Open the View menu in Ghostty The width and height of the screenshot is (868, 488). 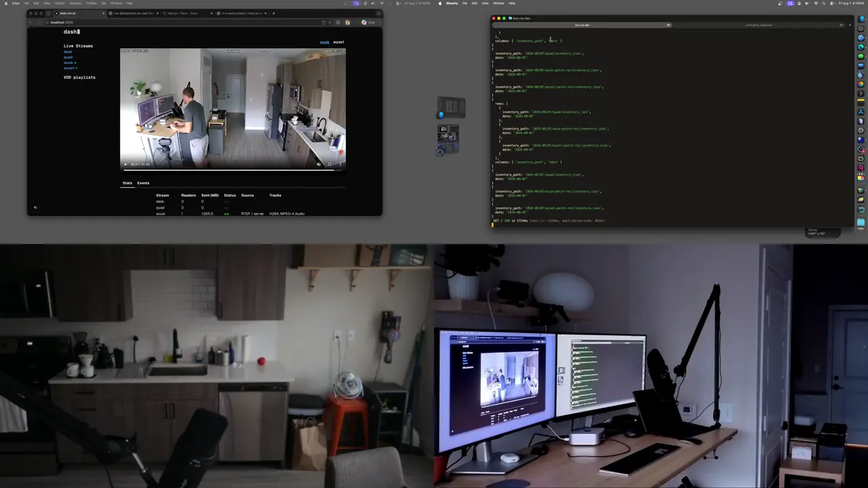[x=485, y=3]
